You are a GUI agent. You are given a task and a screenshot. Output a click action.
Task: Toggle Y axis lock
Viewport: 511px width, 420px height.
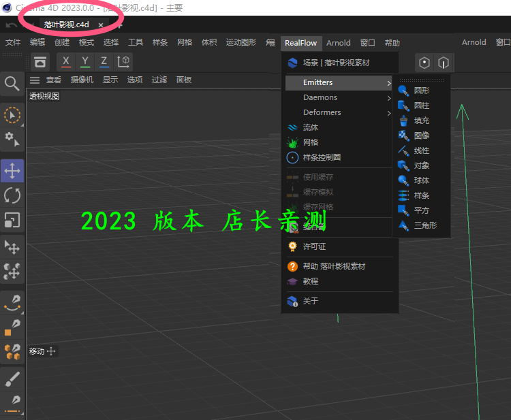(85, 61)
